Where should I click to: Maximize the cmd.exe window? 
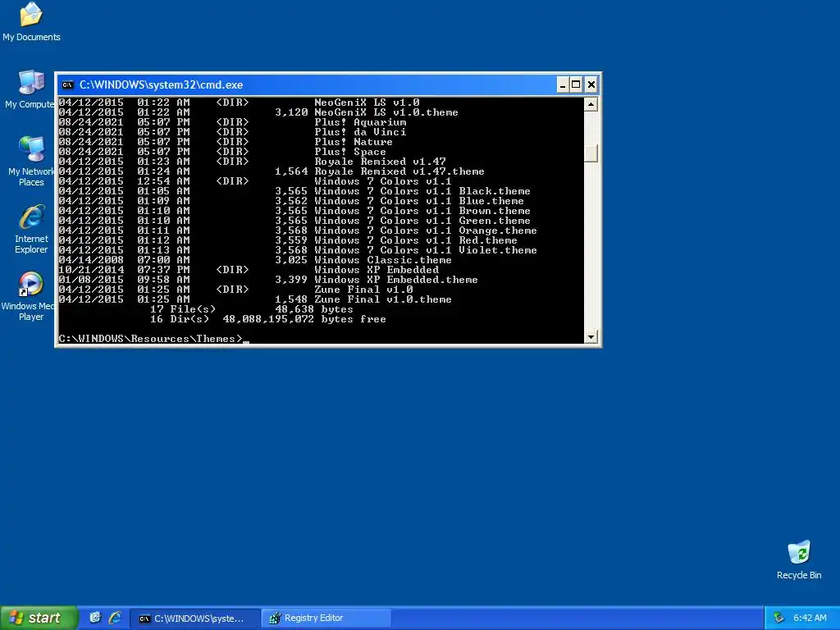tap(576, 84)
